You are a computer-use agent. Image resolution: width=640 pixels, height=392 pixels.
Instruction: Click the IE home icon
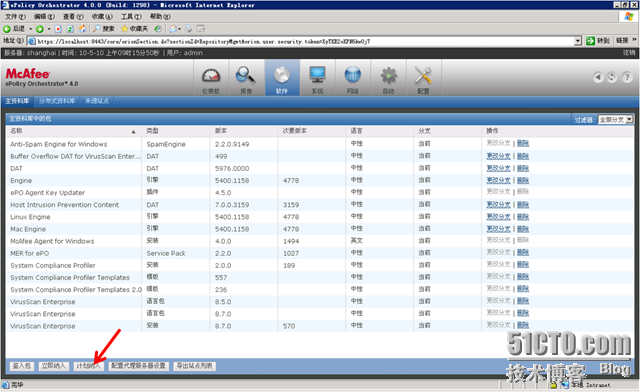click(82, 29)
